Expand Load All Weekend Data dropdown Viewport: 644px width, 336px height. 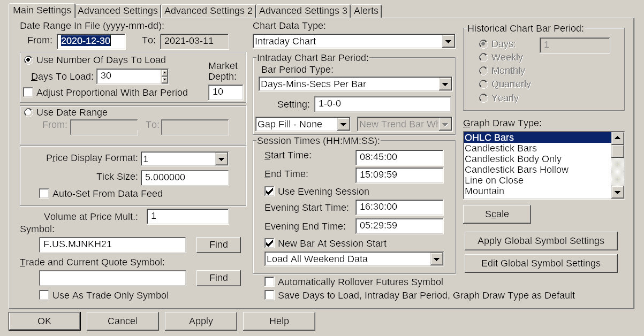436,259
